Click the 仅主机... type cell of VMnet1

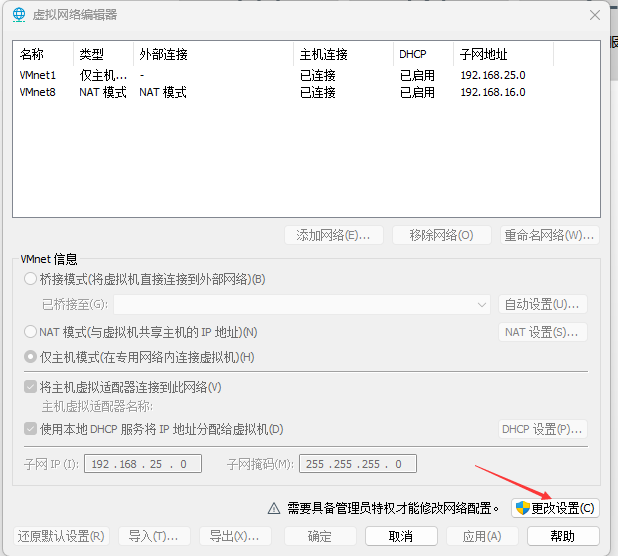tap(103, 75)
